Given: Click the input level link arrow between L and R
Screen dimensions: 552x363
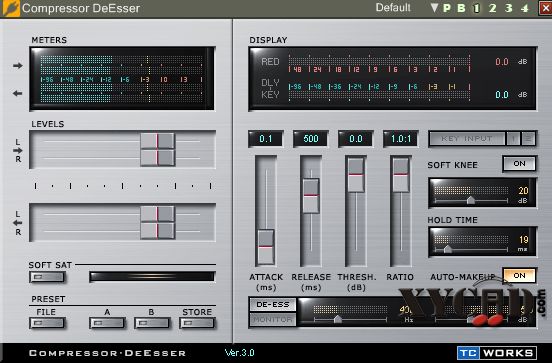Looking at the screenshot, I should pyautogui.click(x=18, y=150).
